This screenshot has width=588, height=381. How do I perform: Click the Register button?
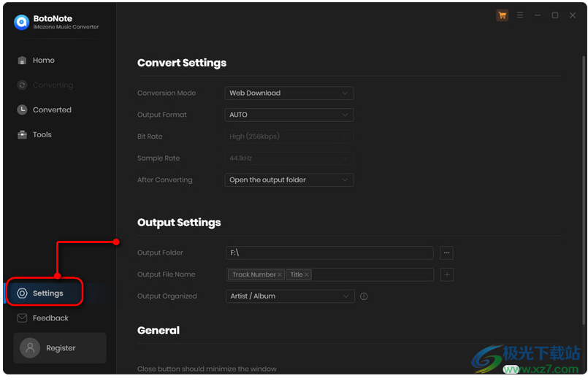(x=60, y=348)
